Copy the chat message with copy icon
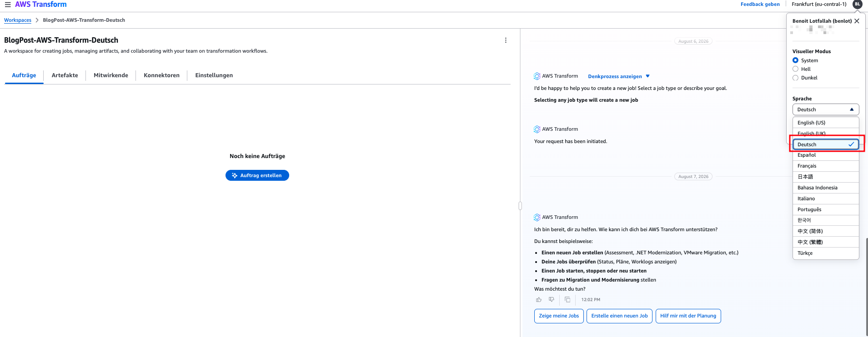The image size is (868, 337). (x=567, y=300)
